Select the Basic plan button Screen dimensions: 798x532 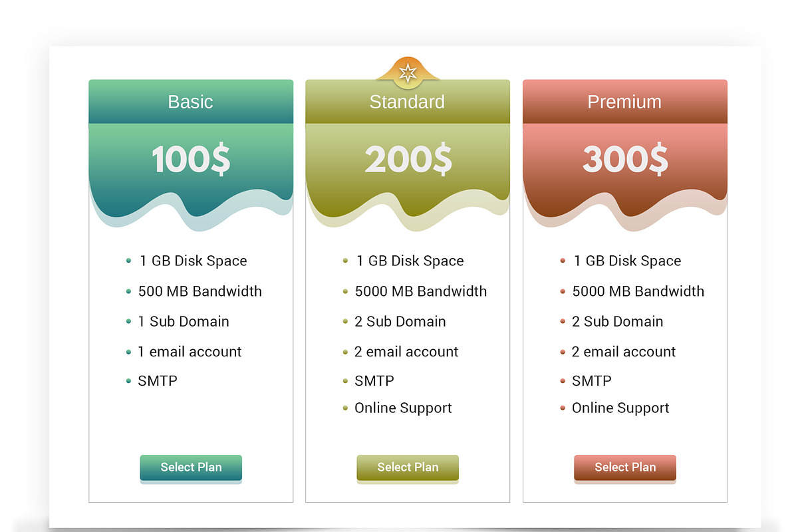(191, 467)
